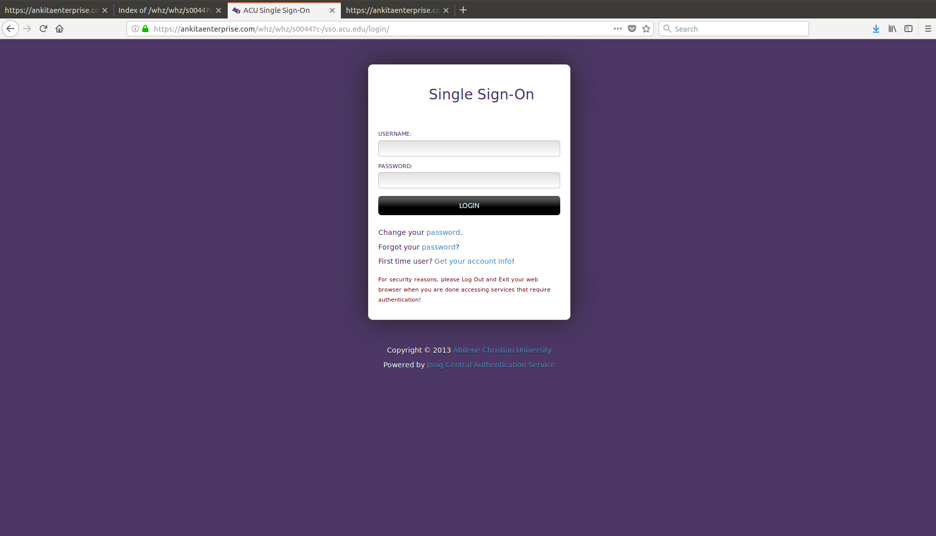The image size is (936, 536).
Task: Open the hamburger application menu
Action: click(x=927, y=29)
